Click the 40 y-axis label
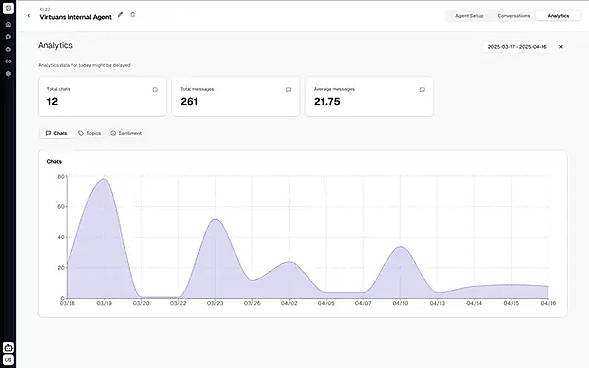This screenshot has width=589, height=368. 61,237
